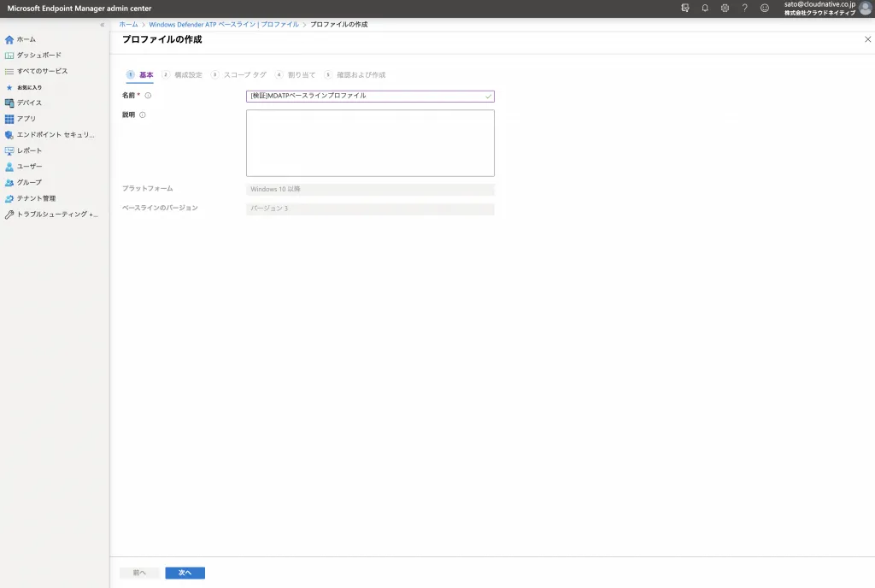Click the 次へ button
This screenshot has height=588, width=875.
tap(185, 573)
